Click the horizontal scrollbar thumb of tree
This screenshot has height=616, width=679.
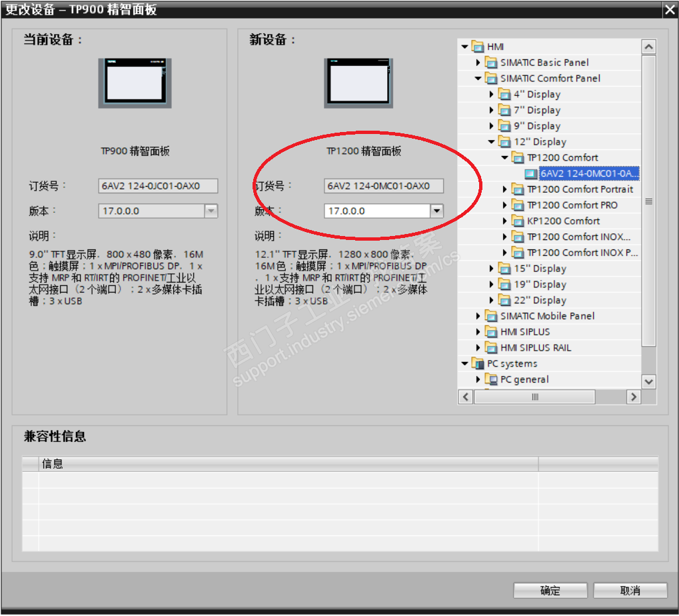(x=535, y=397)
